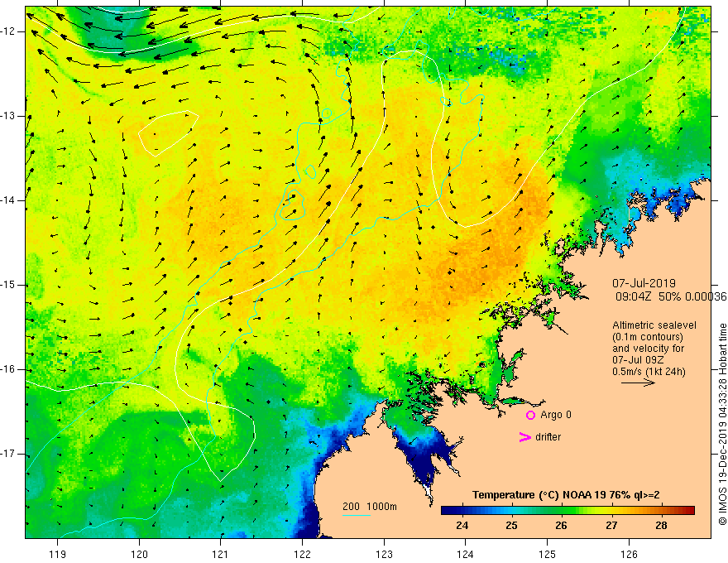Click the -13 latitude axis label

click(9, 116)
